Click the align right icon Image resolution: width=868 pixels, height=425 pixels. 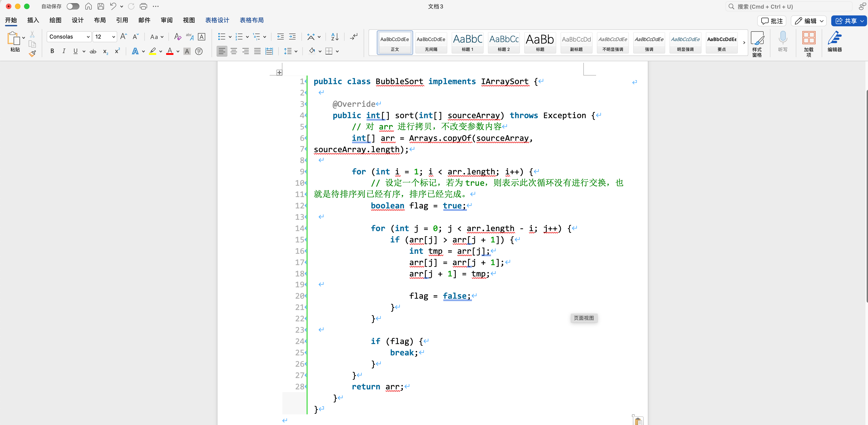pos(246,51)
